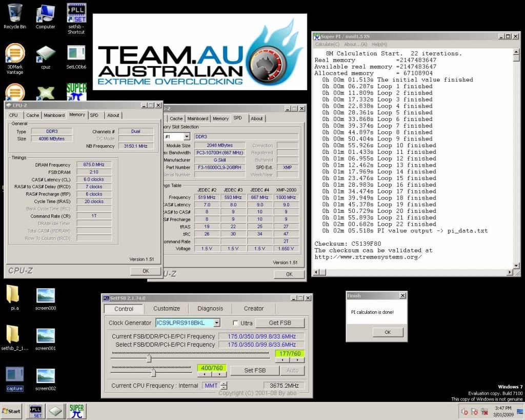The width and height of the screenshot is (525, 420).
Task: Click Super PI horizontal scrollbar left arrow
Action: coord(316,272)
